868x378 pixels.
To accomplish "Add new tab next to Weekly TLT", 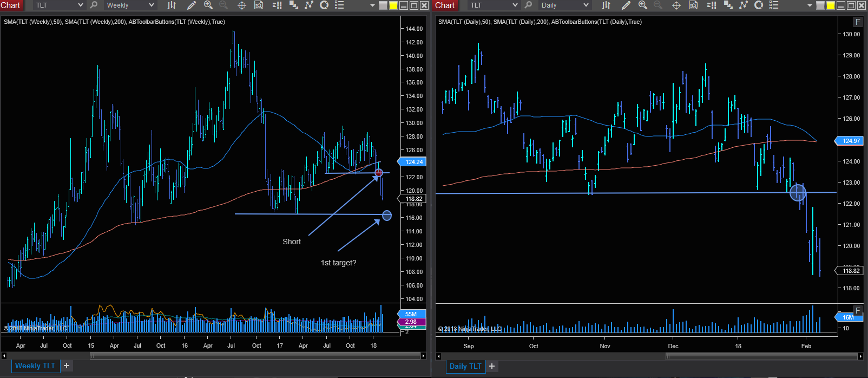I will click(67, 366).
